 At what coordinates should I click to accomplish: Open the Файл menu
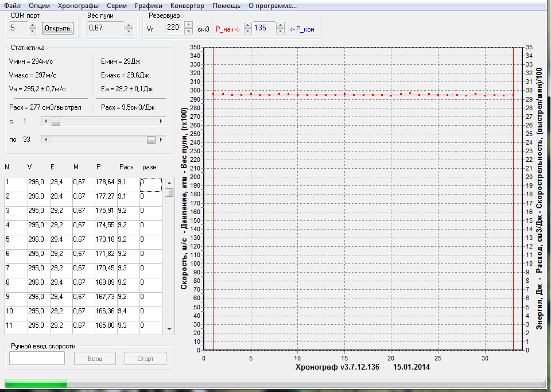point(13,6)
